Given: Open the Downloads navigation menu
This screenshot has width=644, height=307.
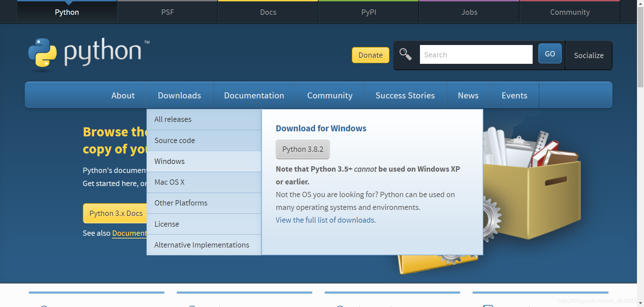Looking at the screenshot, I should click(179, 95).
